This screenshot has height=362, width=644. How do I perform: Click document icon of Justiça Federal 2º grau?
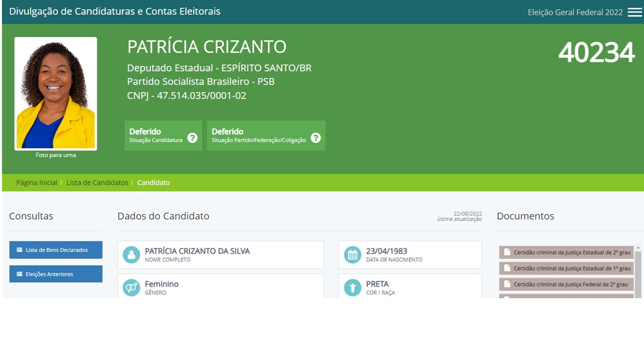click(x=507, y=284)
